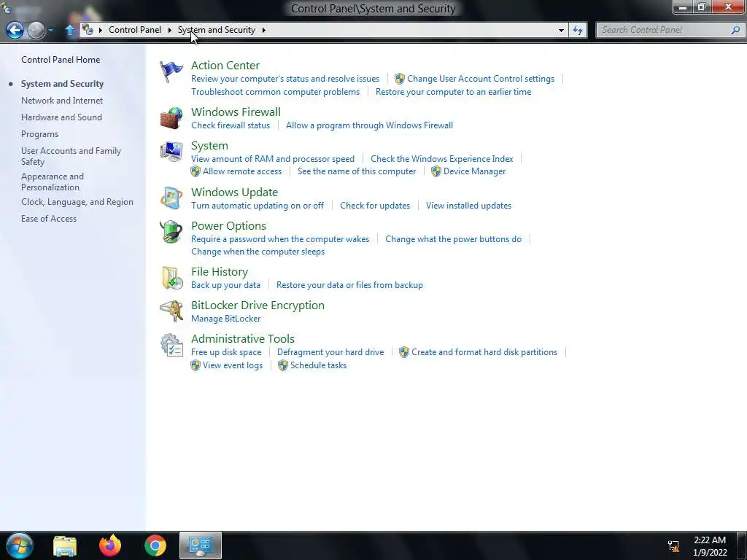The image size is (747, 560).
Task: Open the Programs category
Action: pos(39,134)
